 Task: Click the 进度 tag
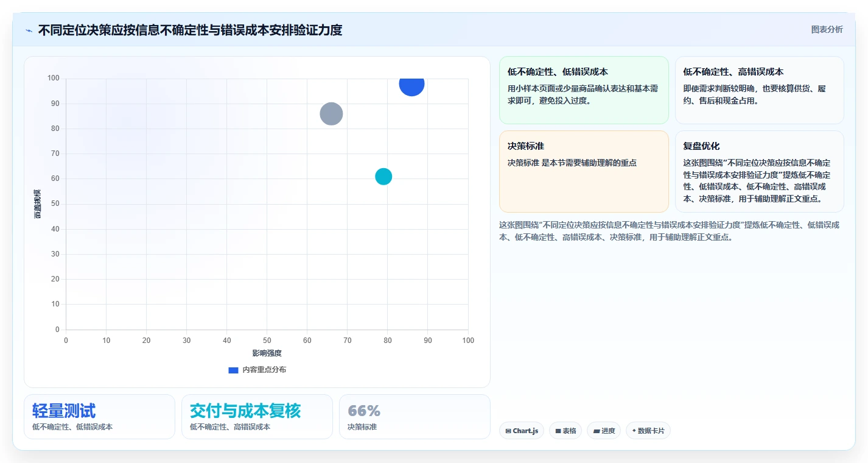(604, 431)
